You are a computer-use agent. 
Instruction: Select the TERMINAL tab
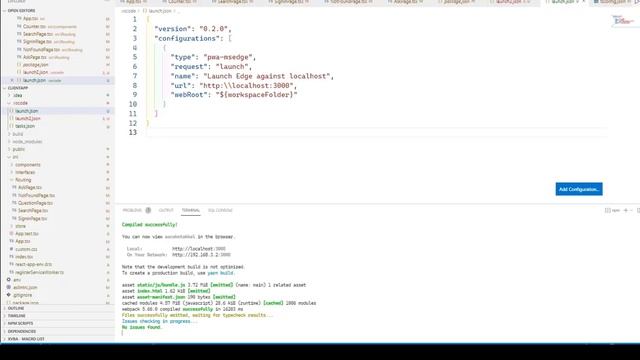(x=191, y=210)
